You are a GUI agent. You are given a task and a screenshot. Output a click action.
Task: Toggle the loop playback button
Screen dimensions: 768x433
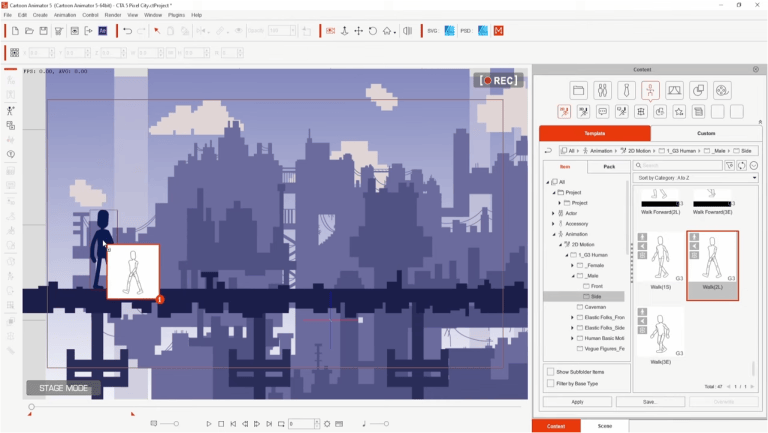(281, 424)
